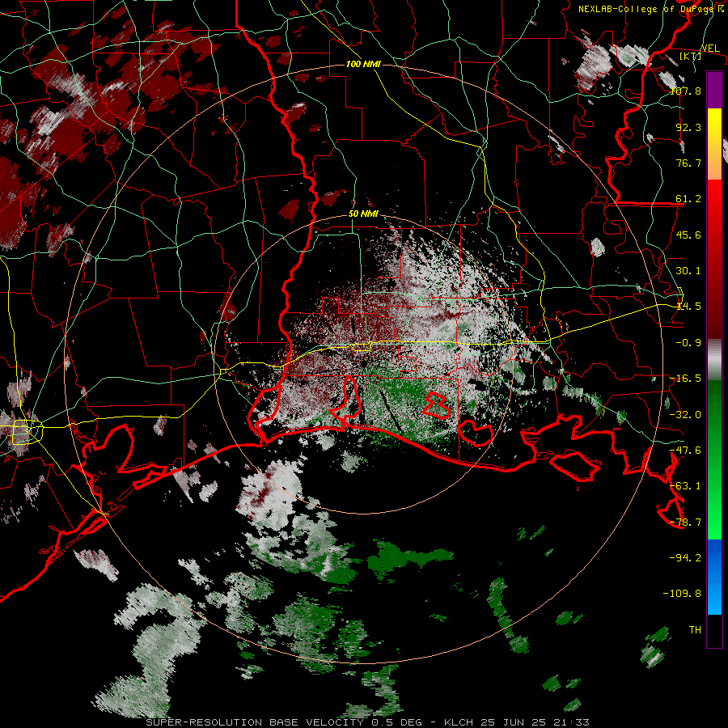Pick the purple segment of velocity scale

[x=714, y=90]
